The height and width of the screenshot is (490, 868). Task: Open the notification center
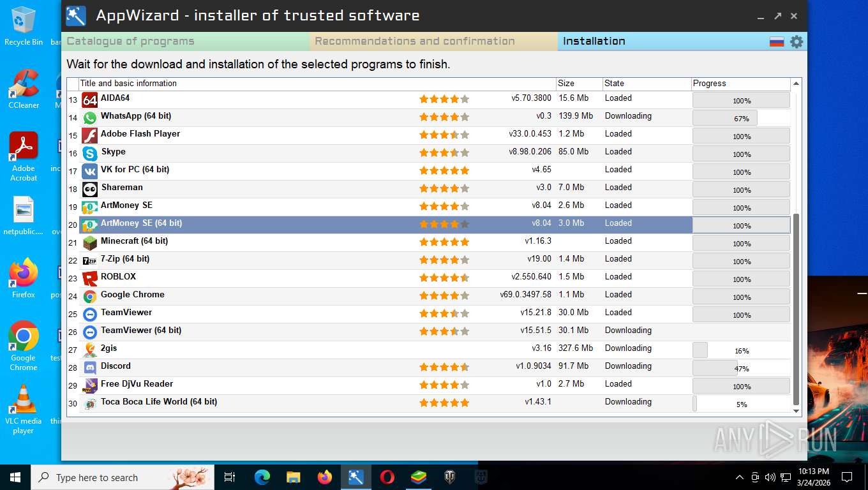847,477
